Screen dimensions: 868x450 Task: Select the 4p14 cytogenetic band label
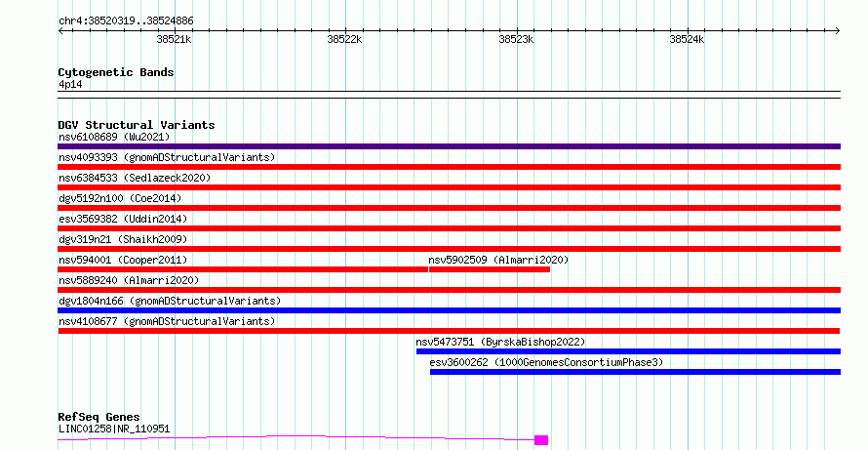point(70,85)
